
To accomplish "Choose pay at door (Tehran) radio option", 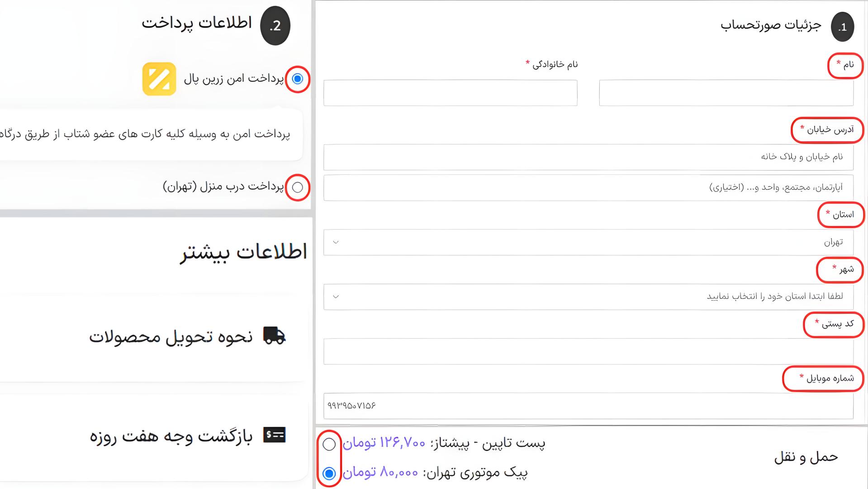I will point(297,187).
